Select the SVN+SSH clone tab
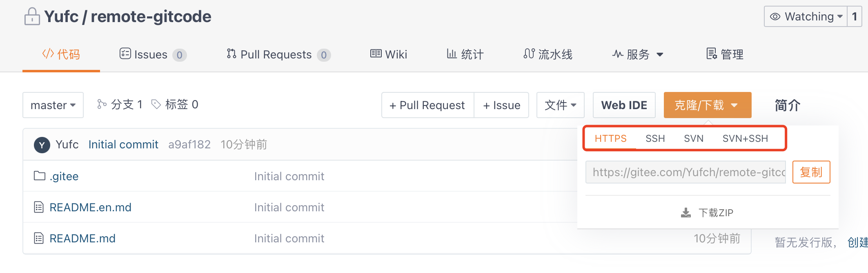The width and height of the screenshot is (868, 273). 745,139
